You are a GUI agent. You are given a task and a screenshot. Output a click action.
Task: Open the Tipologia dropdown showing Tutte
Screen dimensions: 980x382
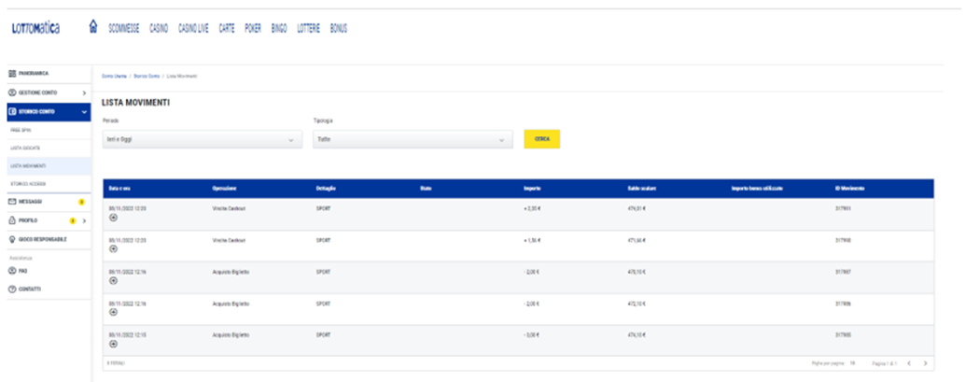click(413, 140)
